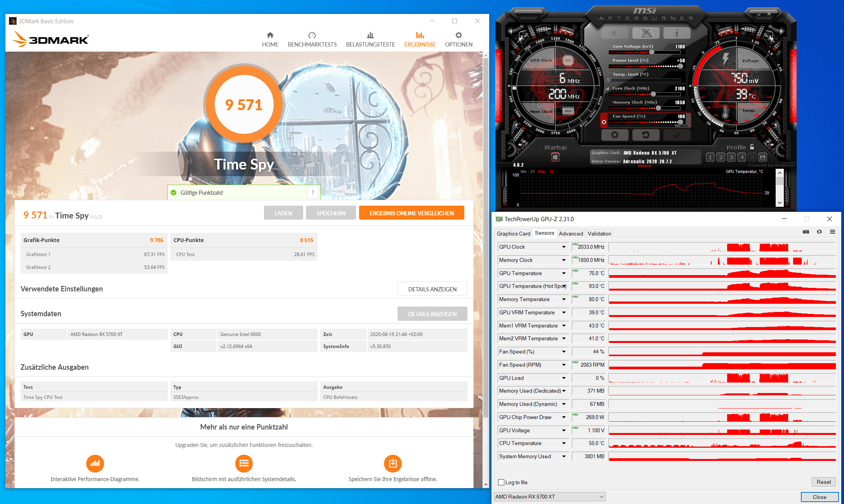Click the orange Interaktive Performance-Diagramme icon
This screenshot has width=844, height=504.
coord(95,463)
